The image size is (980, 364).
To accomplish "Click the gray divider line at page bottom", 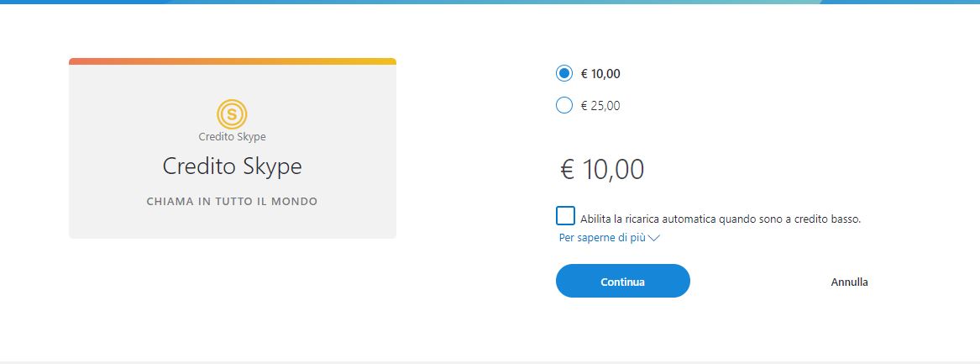I will point(490,362).
